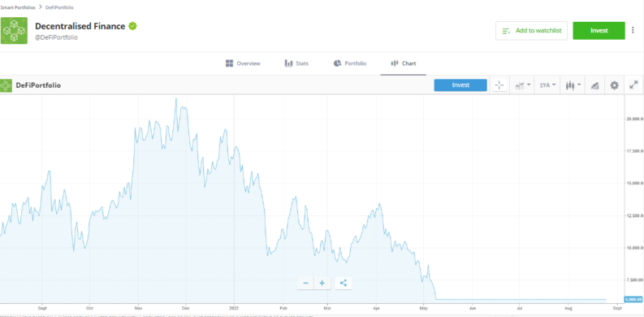The height and width of the screenshot is (317, 644).
Task: Zoom in chart with plus button
Action: (322, 283)
